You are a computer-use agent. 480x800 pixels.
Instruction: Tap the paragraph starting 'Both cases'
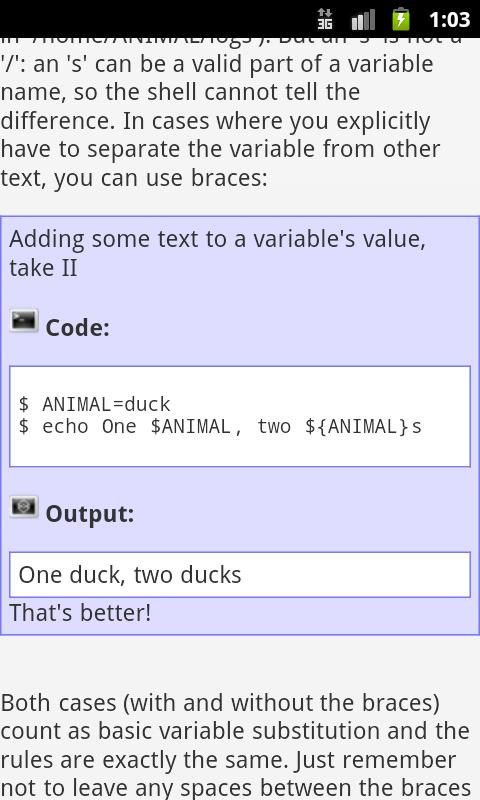click(235, 745)
